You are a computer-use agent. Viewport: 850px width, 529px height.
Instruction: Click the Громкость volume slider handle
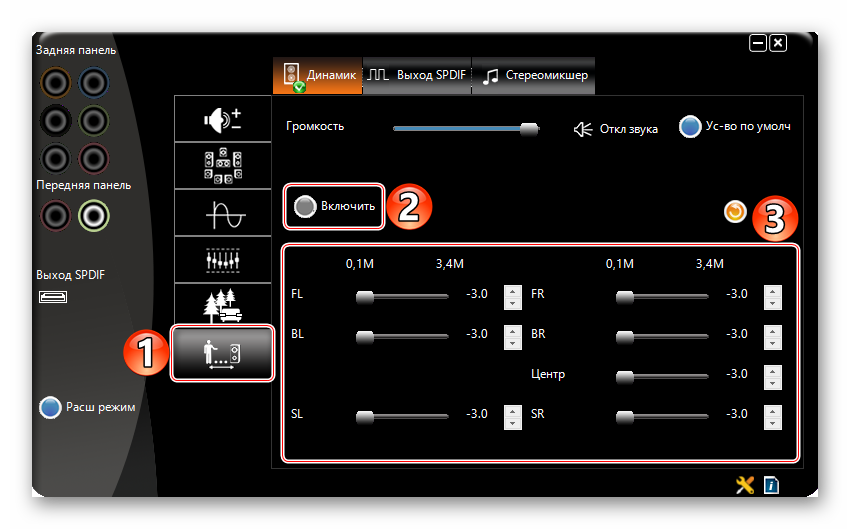pyautogui.click(x=529, y=128)
